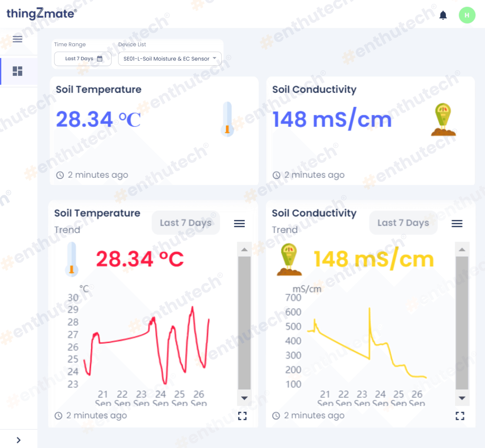This screenshot has width=485, height=448.
Task: Click calendar icon in Time Range field
Action: coord(100,59)
